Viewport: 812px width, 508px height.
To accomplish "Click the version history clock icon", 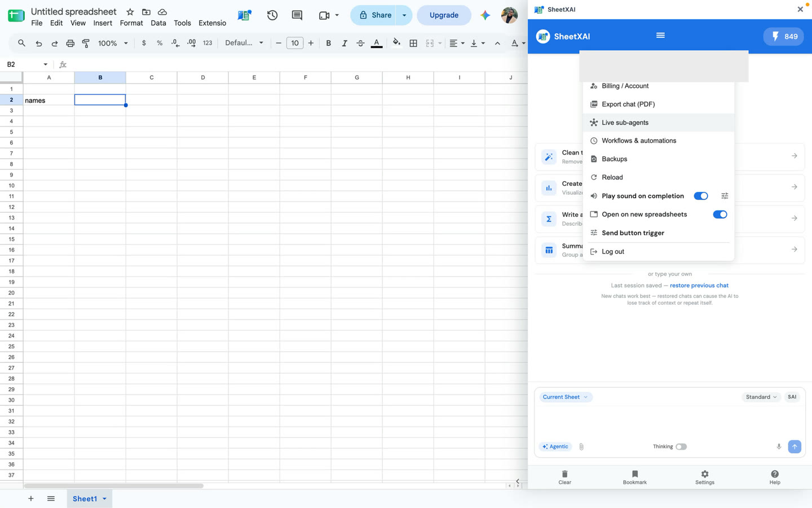I will 272,15.
